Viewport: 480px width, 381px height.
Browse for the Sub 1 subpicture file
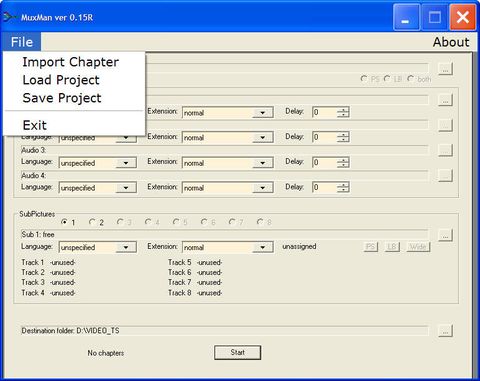[x=445, y=235]
